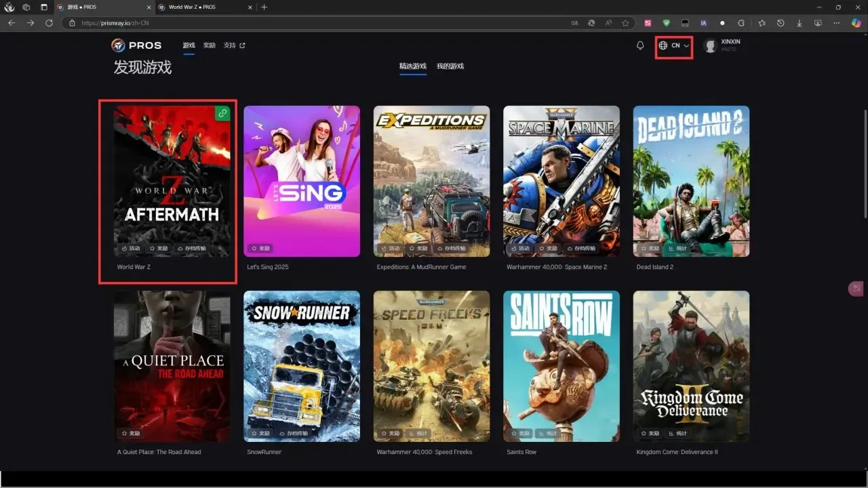Bookmark this page using the star icon
Viewport: 868px width, 488px height.
625,22
